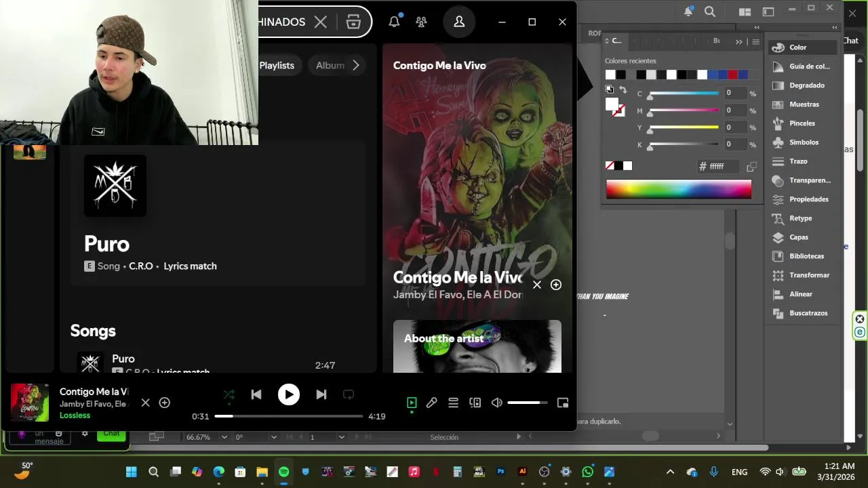Open the About the artist card
The image size is (868, 488).
click(477, 346)
